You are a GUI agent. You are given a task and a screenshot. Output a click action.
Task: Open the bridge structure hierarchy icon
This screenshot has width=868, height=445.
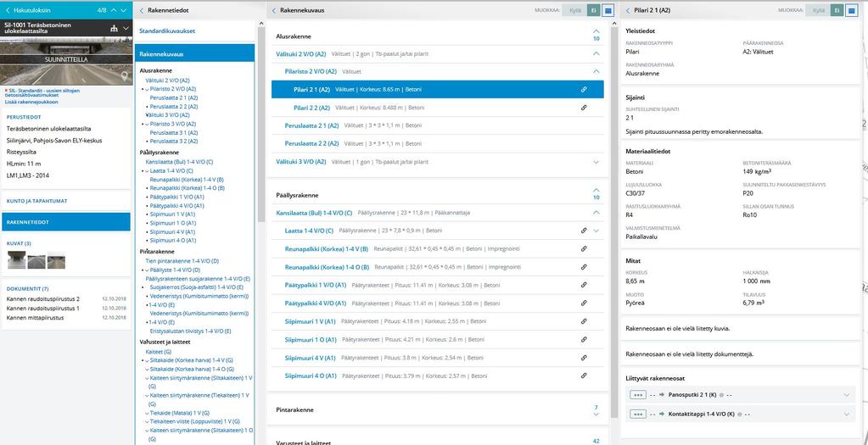(114, 29)
